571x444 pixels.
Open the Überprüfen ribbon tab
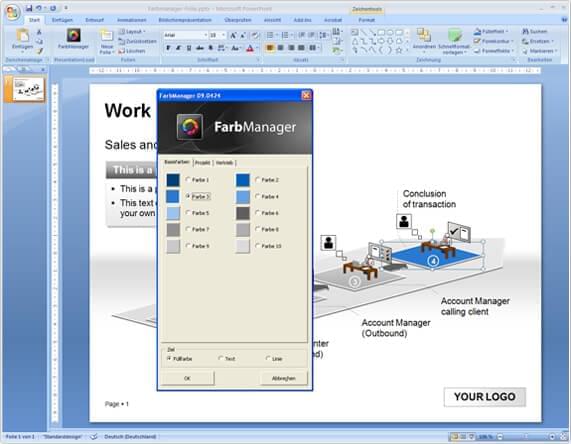[238, 20]
